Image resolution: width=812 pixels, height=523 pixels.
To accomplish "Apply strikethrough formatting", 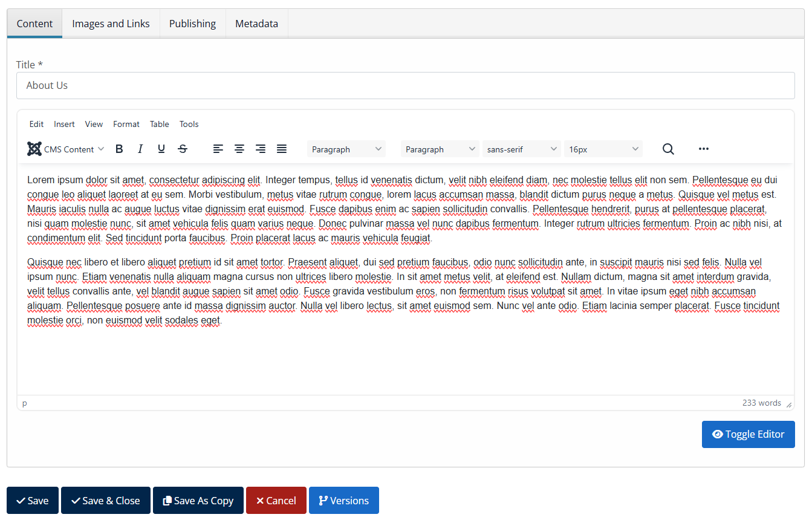I will click(182, 149).
